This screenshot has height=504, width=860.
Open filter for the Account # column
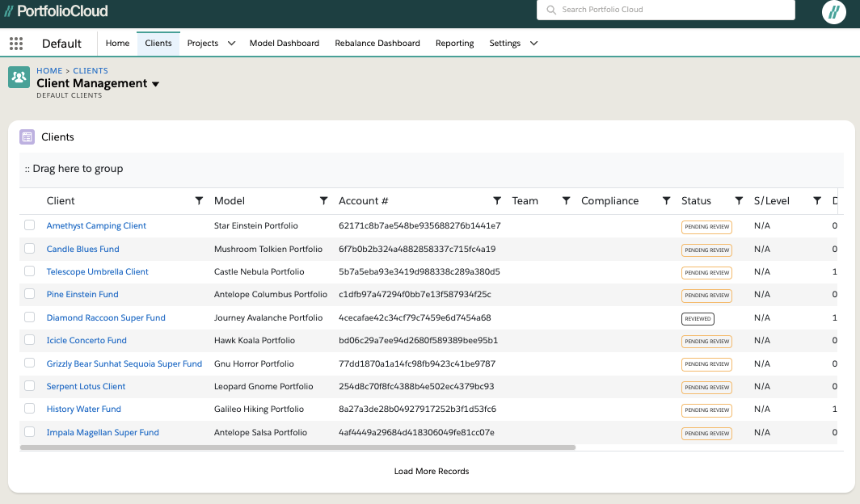point(497,201)
